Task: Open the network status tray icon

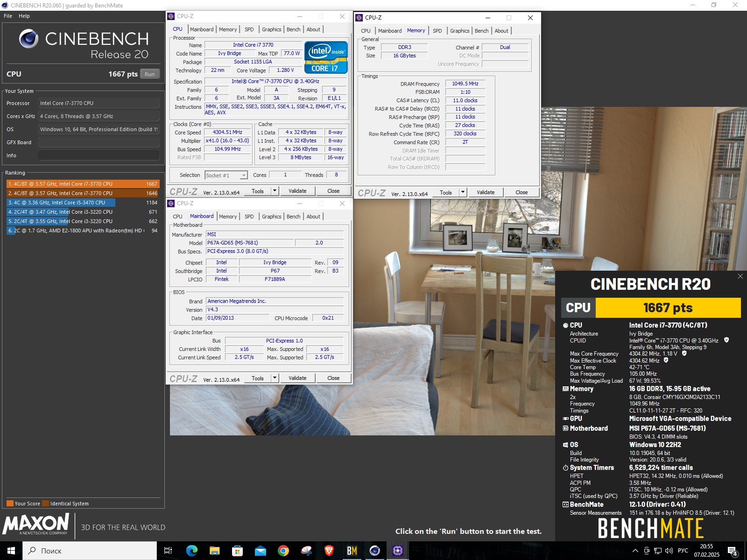Action: point(658,551)
